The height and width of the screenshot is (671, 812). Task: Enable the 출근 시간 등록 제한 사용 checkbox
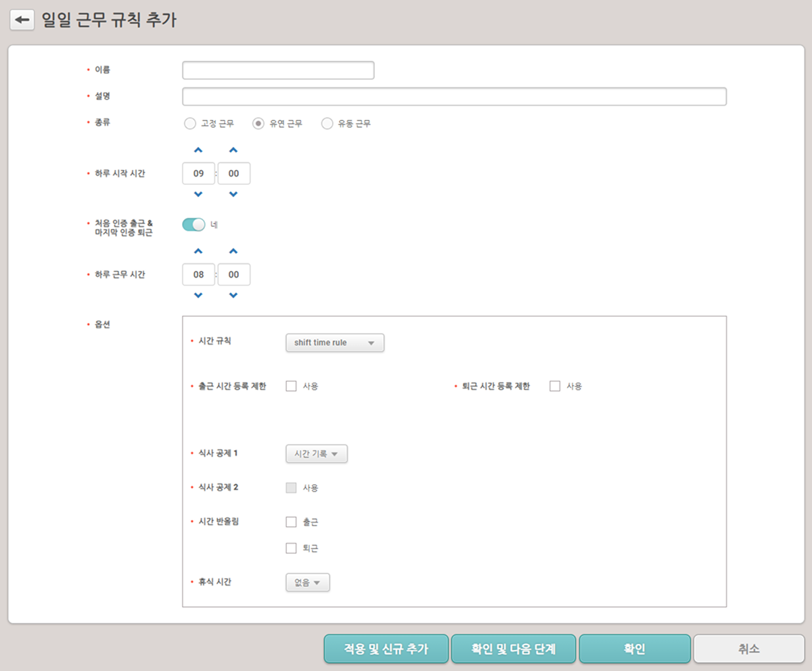(x=292, y=387)
